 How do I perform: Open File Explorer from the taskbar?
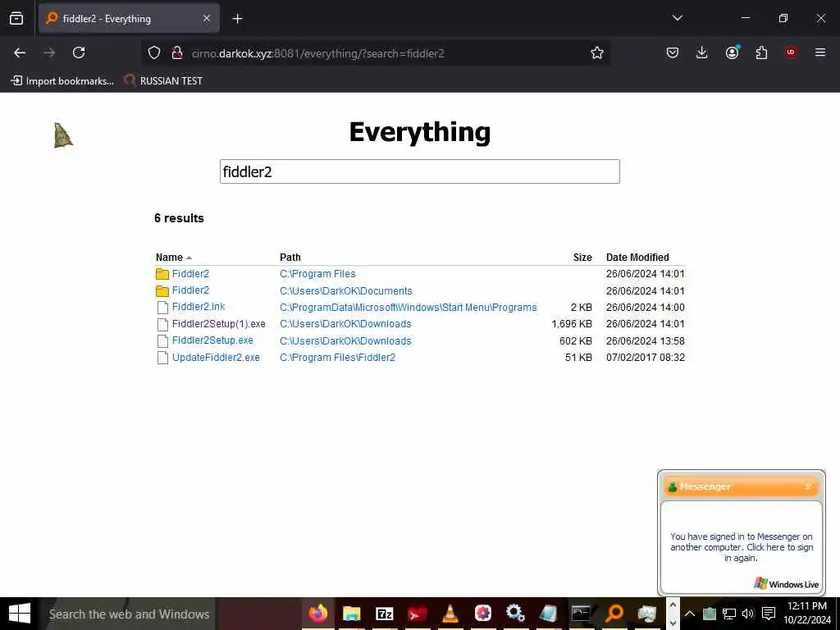(351, 614)
